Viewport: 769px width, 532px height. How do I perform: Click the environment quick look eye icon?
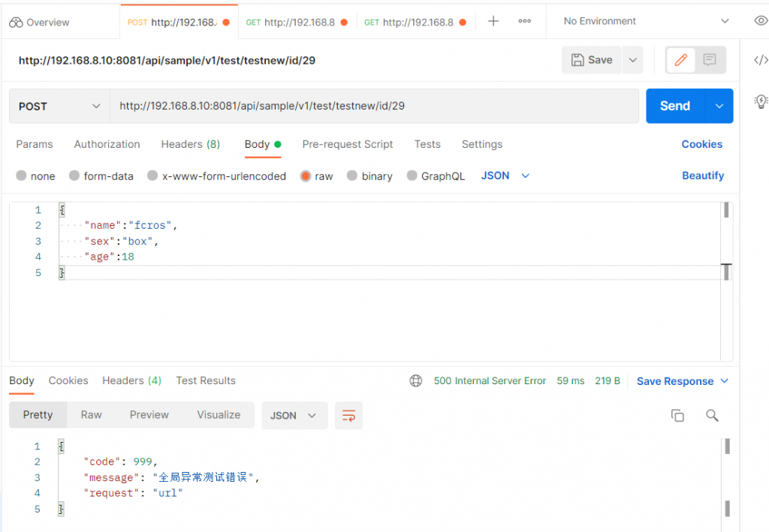click(761, 20)
